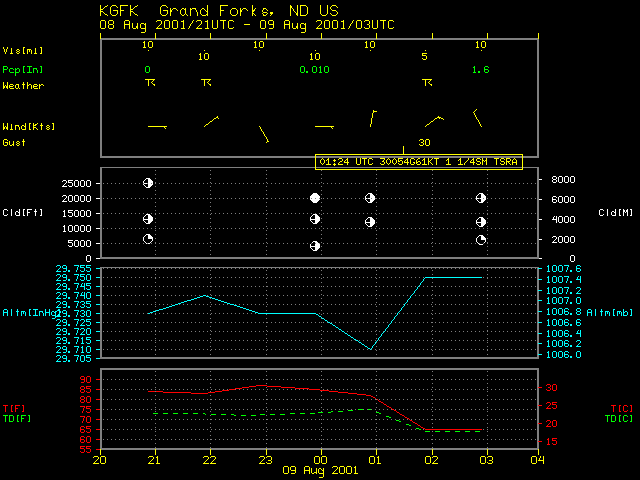This screenshot has height=480, width=640.
Task: Select the wind barb at 01 UTC
Action: coord(373,118)
